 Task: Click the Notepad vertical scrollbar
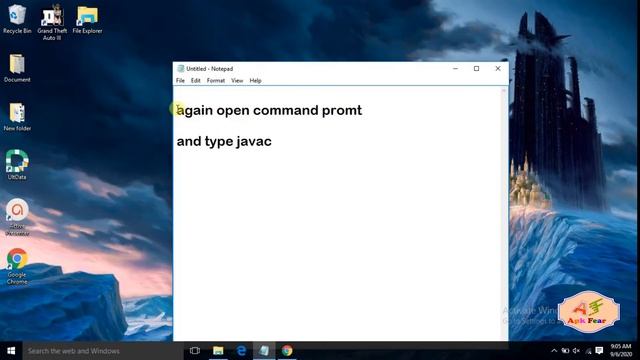click(504, 213)
